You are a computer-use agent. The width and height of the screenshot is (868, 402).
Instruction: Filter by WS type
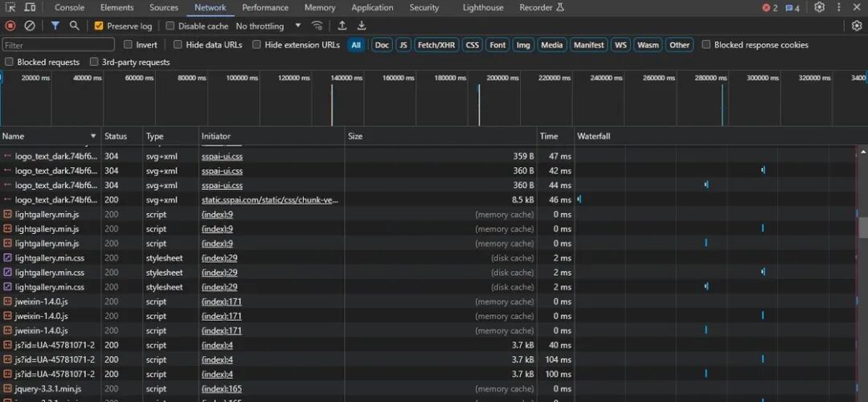click(621, 45)
